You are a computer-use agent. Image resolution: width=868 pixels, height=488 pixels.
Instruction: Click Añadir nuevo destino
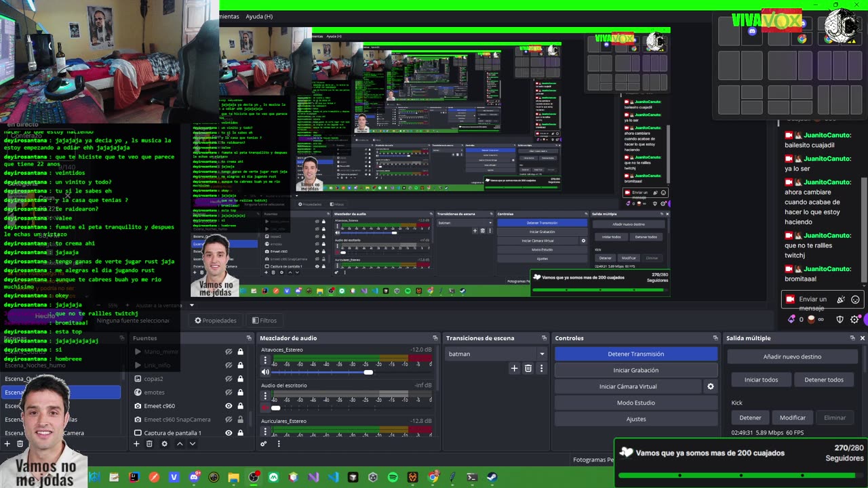click(792, 357)
